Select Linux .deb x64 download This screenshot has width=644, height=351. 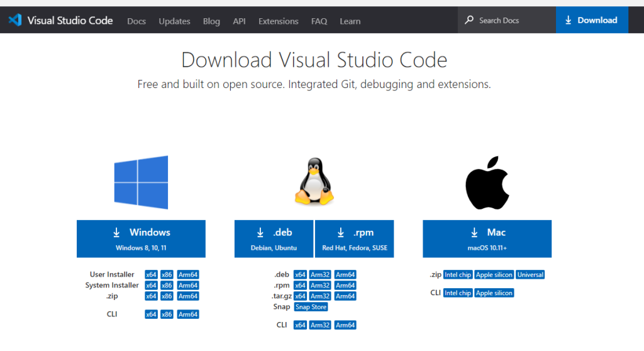pos(300,274)
